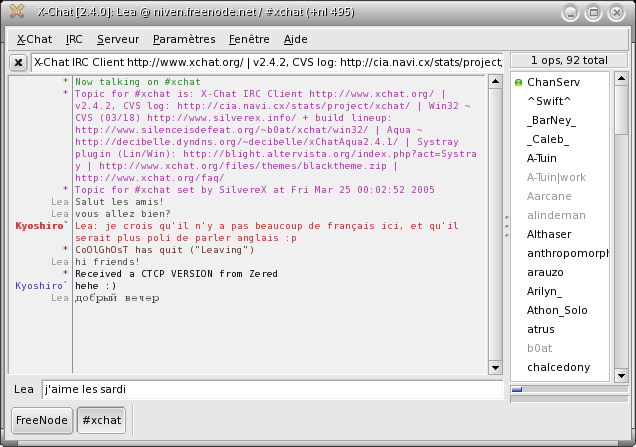Screen dimensions: 636x447
Task: Click "CoOlGhOsT has quit" line
Action: tap(165, 250)
